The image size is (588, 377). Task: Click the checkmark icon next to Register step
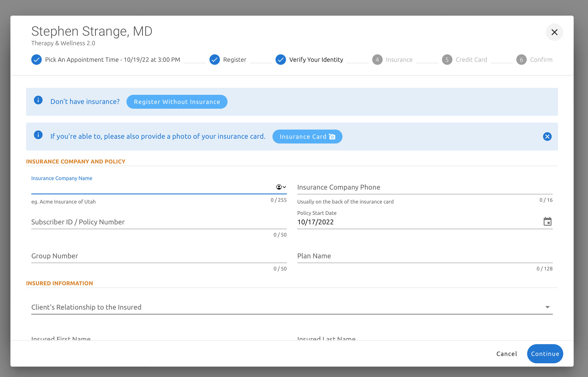point(214,60)
